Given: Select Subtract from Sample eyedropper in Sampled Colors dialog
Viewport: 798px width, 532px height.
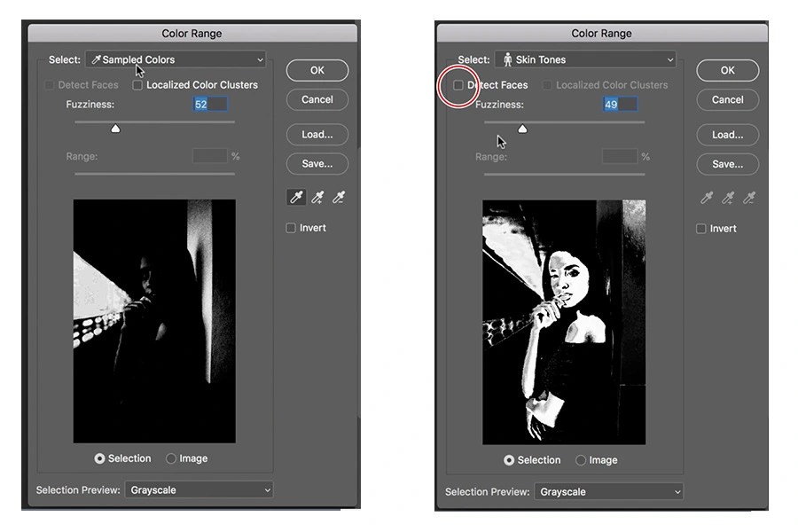Looking at the screenshot, I should pyautogui.click(x=339, y=197).
